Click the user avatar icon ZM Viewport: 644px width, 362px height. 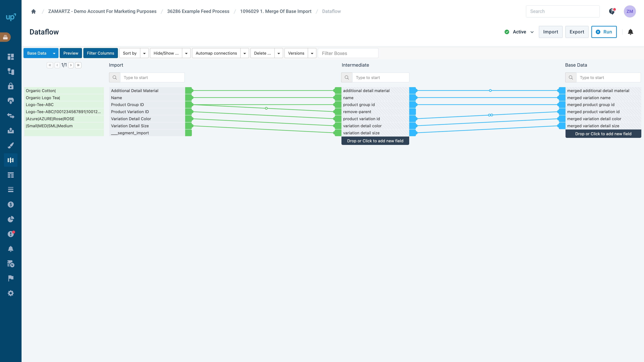630,11
